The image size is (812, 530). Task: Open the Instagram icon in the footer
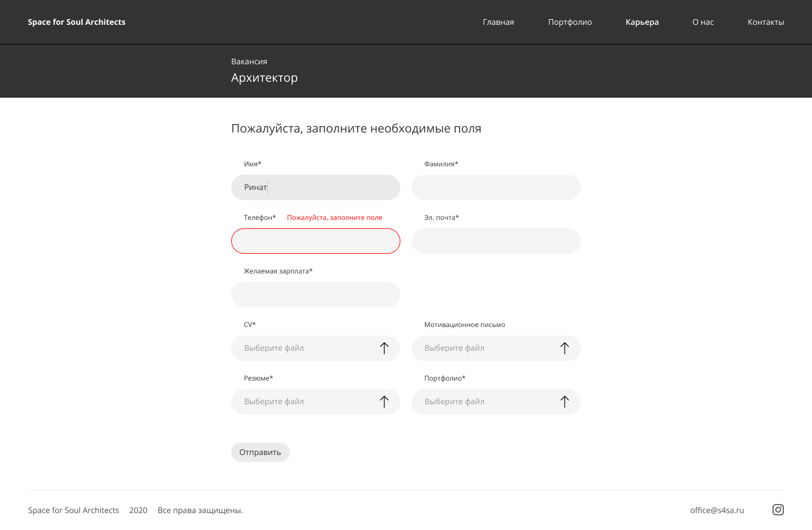pos(778,510)
